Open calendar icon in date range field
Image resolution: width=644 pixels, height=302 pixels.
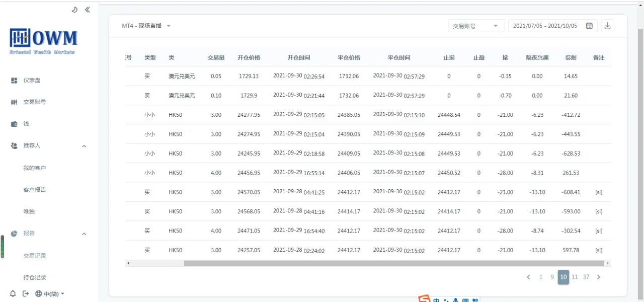click(589, 26)
